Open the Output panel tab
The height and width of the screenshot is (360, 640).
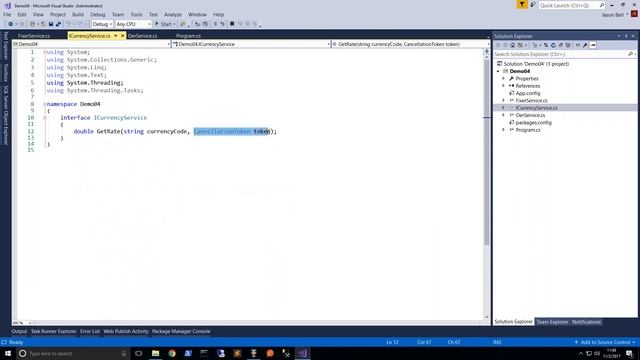(19, 331)
